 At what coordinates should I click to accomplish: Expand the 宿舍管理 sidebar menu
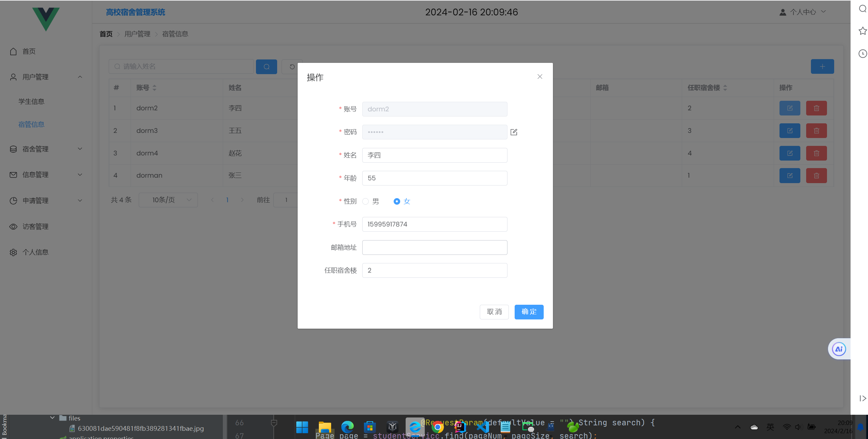46,149
